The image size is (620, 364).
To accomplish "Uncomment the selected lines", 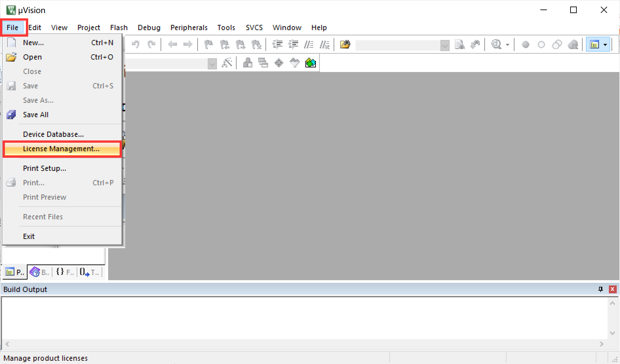I will (325, 44).
